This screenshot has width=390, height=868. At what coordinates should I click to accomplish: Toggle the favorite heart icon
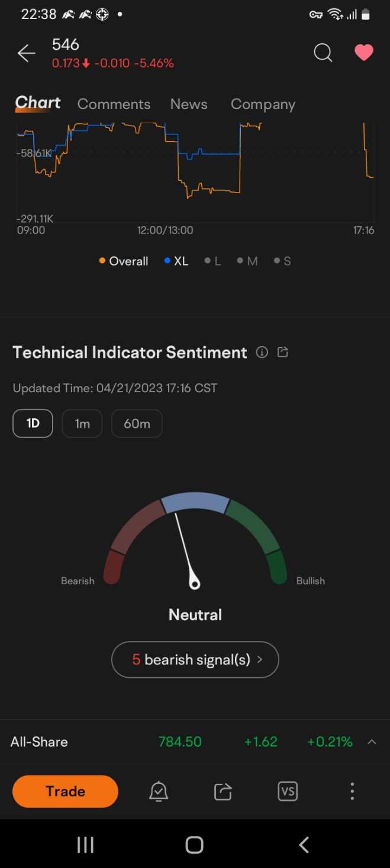[364, 53]
